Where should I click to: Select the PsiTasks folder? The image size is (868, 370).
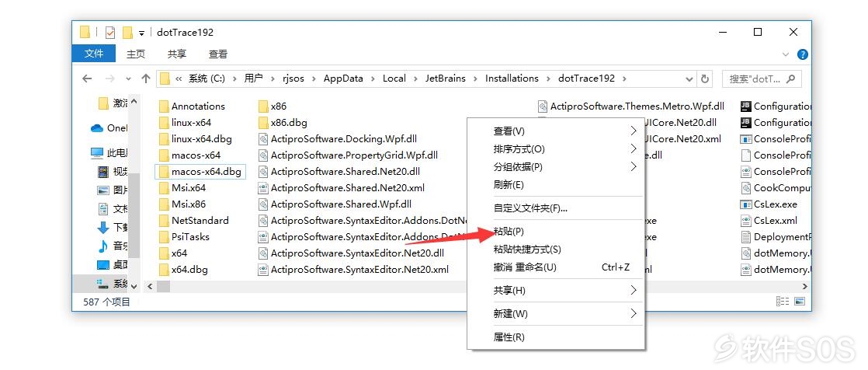[184, 236]
